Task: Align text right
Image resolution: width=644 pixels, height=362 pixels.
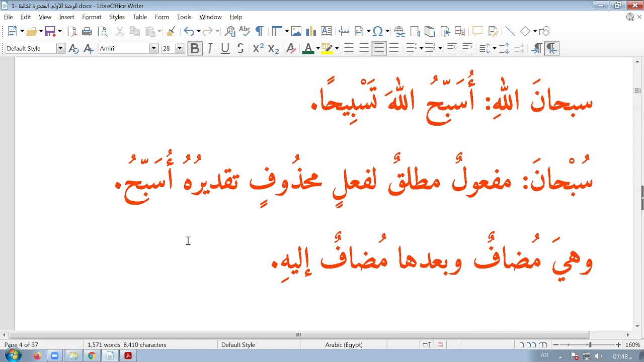Action: (x=379, y=48)
